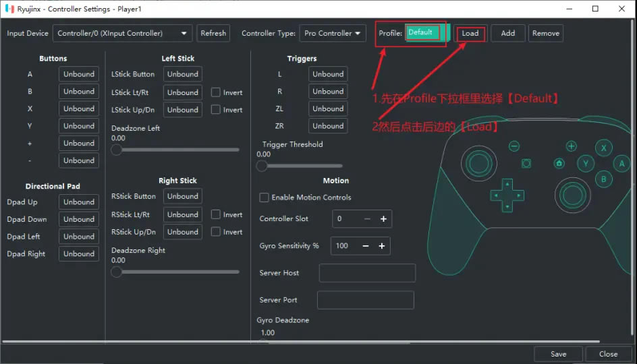637x364 pixels.
Task: Click the Server Port input field
Action: [x=366, y=300]
